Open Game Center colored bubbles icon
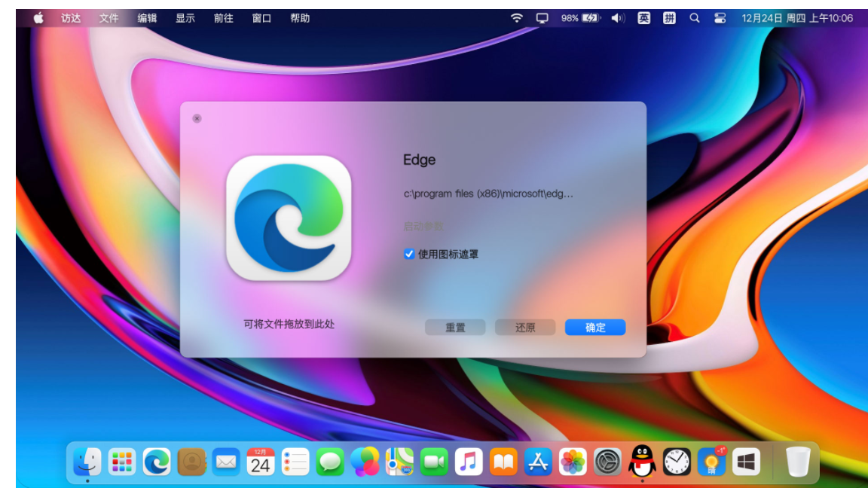868x488 pixels. tap(365, 462)
